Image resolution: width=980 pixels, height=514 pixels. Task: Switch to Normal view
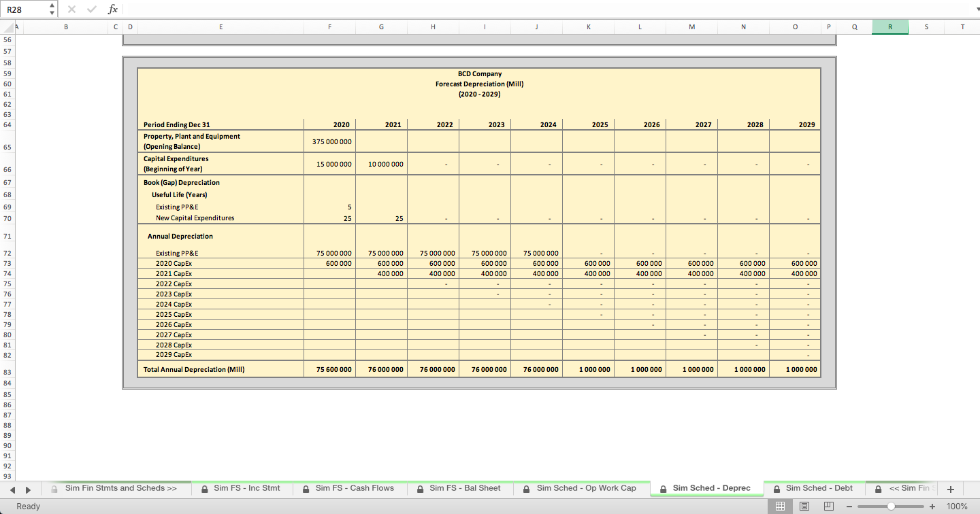click(x=781, y=506)
